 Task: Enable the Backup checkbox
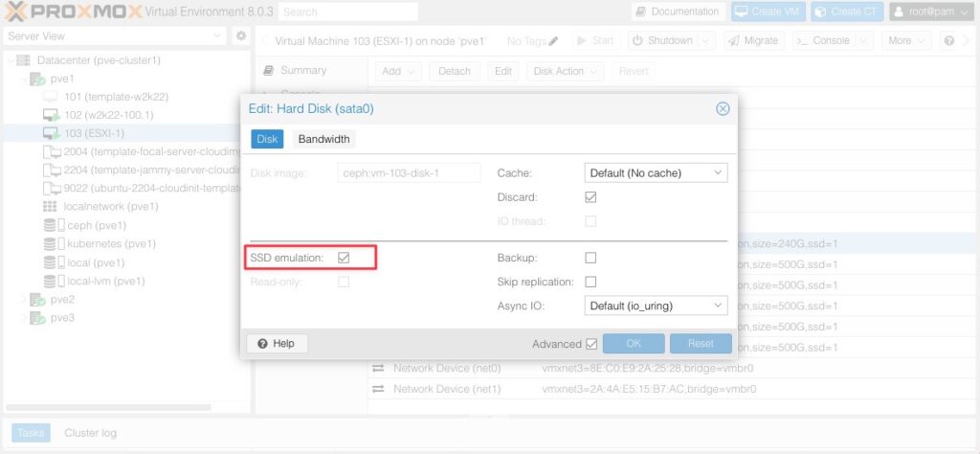(590, 257)
